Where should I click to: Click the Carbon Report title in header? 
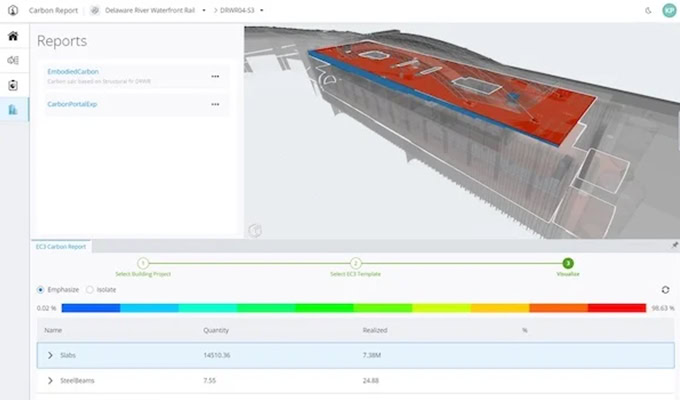[53, 10]
